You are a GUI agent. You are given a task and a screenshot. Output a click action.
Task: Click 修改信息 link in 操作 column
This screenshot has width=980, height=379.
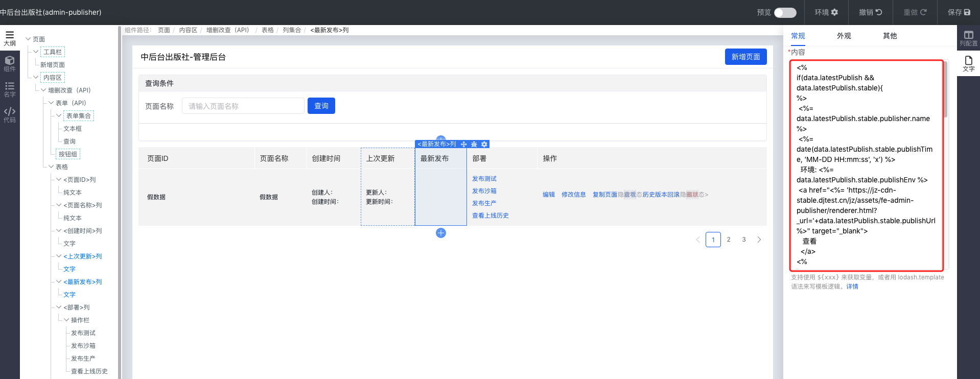click(x=574, y=195)
